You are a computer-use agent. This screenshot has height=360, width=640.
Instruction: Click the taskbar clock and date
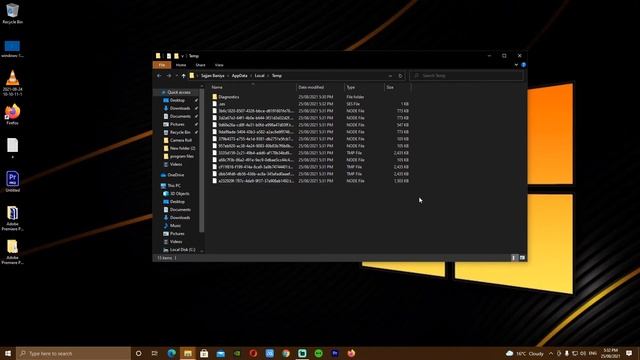[x=611, y=353]
